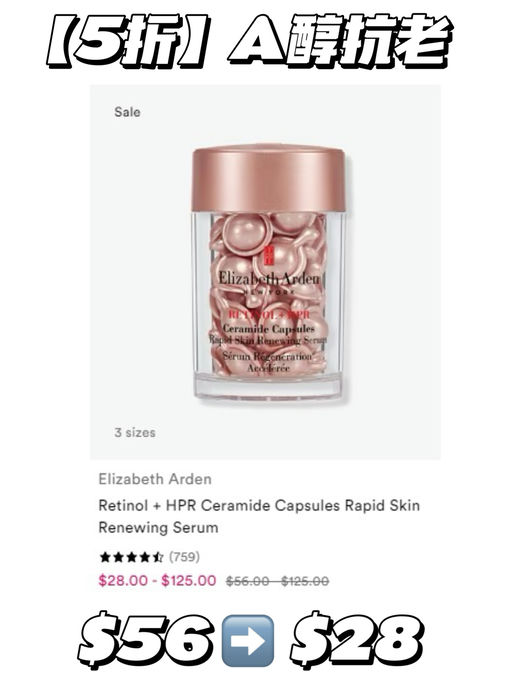Viewport: 512px width, 683px height.
Task: Click the pink $28.00 - $125.00 sale price
Action: click(x=157, y=581)
